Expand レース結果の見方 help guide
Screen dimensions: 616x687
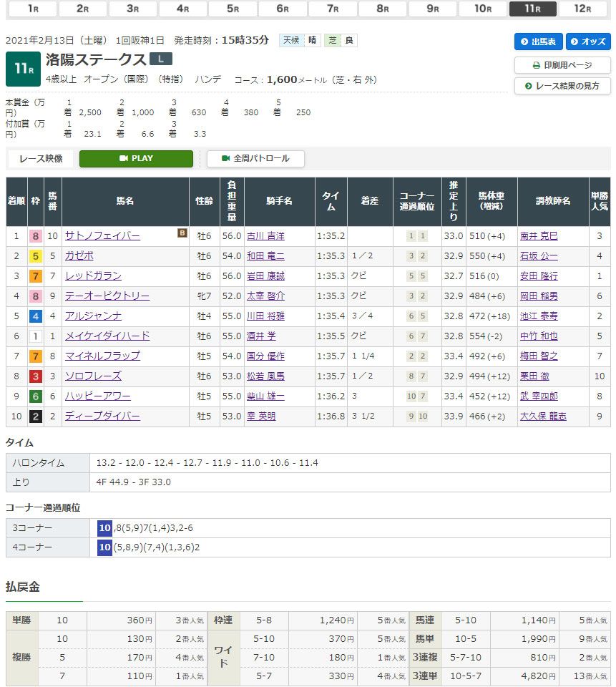pyautogui.click(x=562, y=86)
